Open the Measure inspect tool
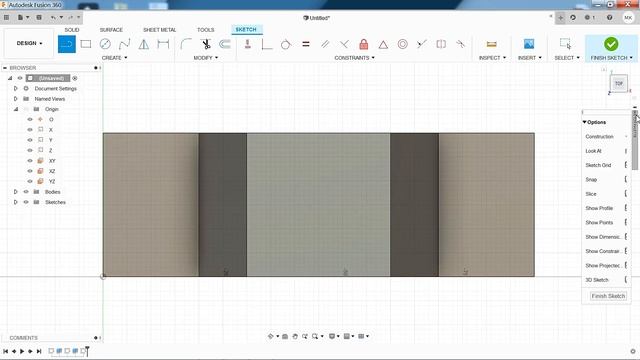The height and width of the screenshot is (360, 640). click(x=491, y=44)
